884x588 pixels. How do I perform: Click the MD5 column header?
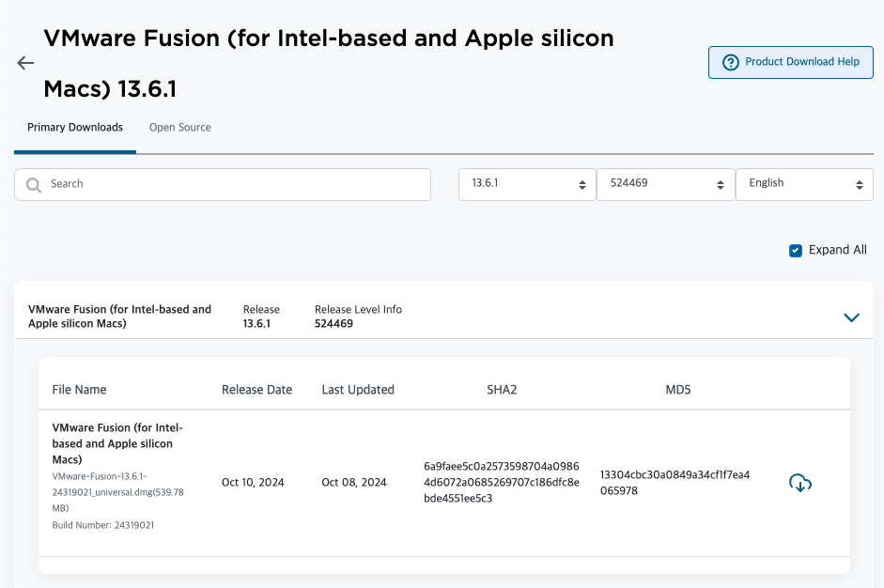tap(678, 390)
